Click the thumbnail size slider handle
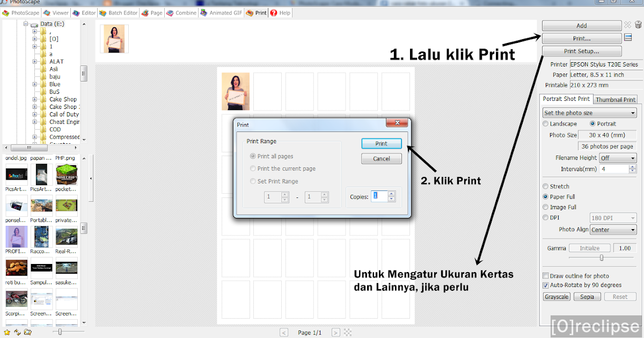This screenshot has height=338, width=644. click(60, 332)
